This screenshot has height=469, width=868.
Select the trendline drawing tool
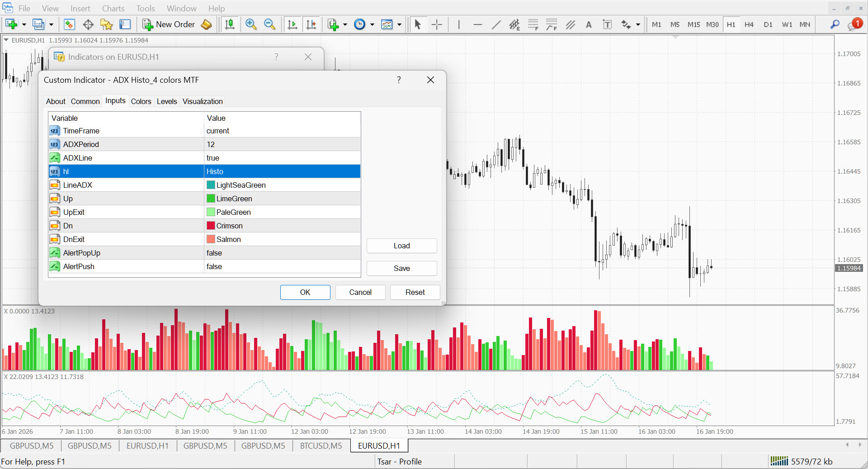pos(496,24)
